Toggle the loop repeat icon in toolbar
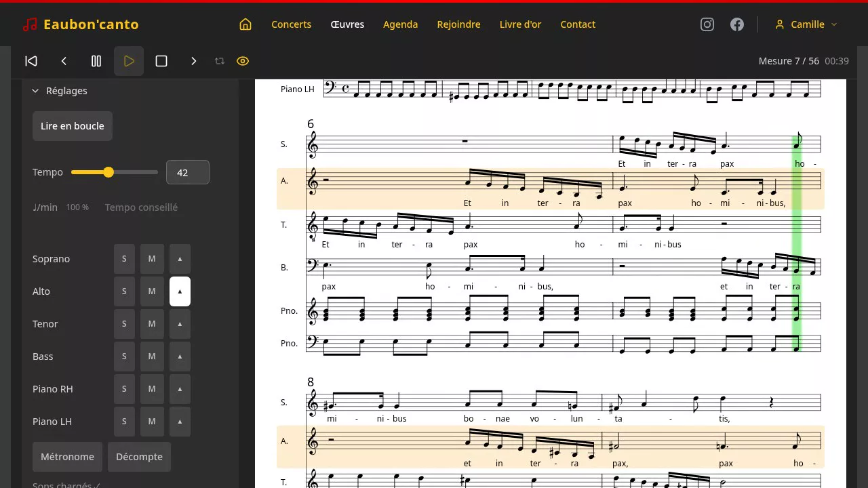This screenshot has width=868, height=488. coord(220,61)
